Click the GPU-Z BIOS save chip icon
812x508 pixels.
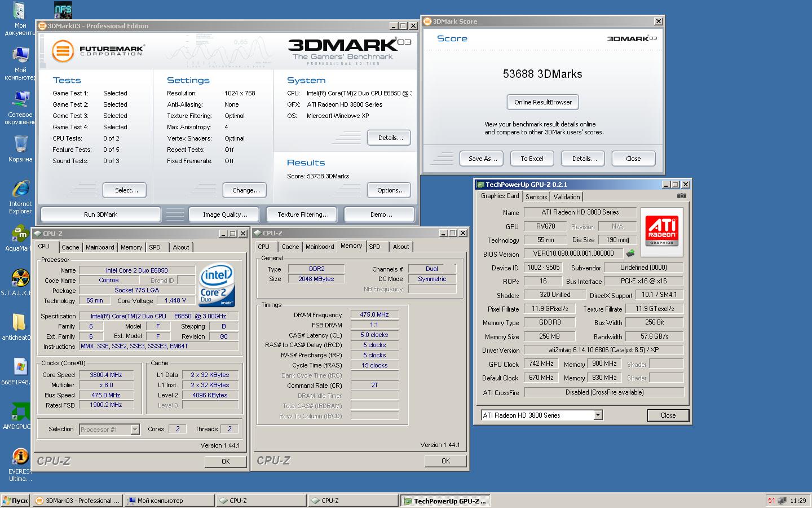click(630, 253)
